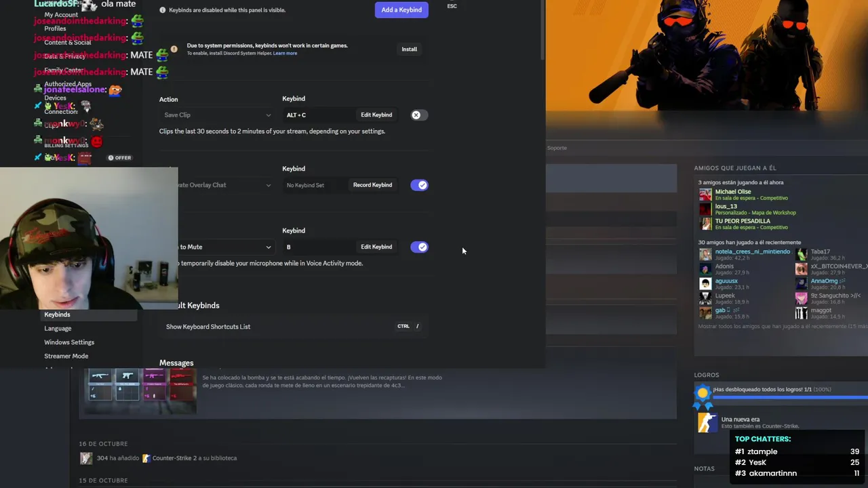This screenshot has height=488, width=868.
Task: Open the Push to Mute action dropdown
Action: click(225, 247)
